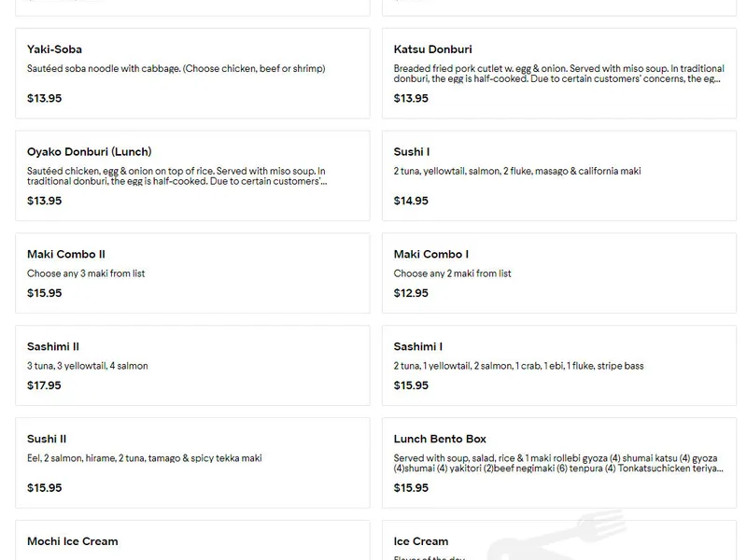Click the "Choose any 3 maki from list" text
This screenshot has width=747, height=560.
tap(86, 273)
